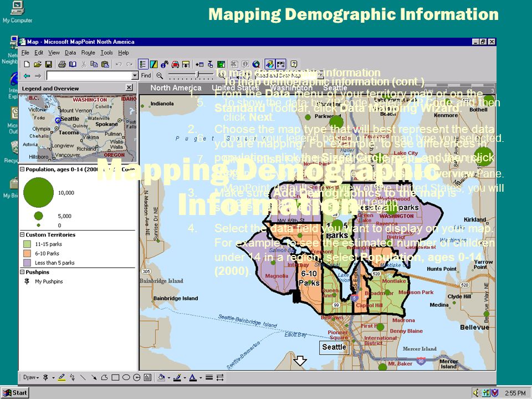Click the New map toolbar icon
532x399 pixels.
tap(27, 64)
